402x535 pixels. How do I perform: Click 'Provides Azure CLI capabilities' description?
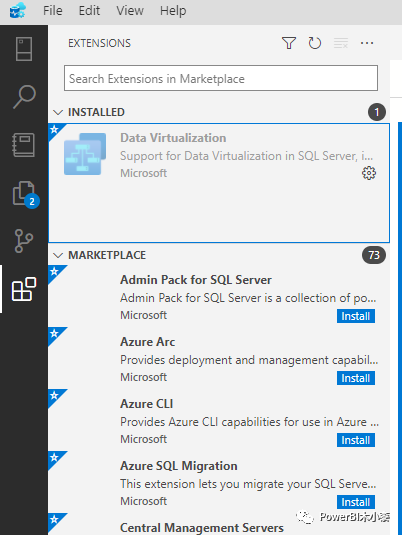point(249,422)
